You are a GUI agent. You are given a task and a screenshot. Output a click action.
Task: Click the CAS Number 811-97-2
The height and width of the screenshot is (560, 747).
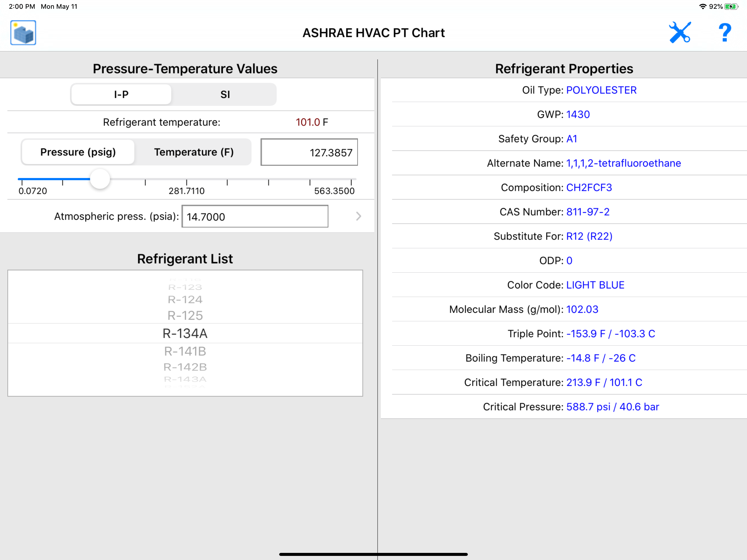pos(588,212)
